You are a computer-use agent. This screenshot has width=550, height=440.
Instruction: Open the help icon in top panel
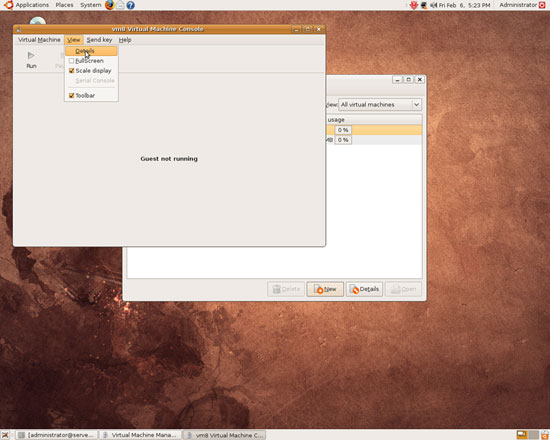[130, 5]
